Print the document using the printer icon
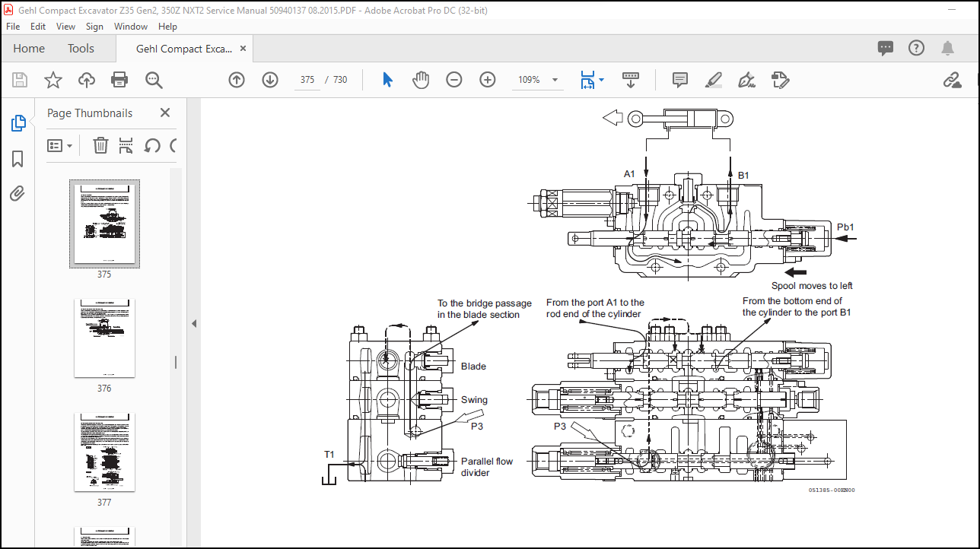The width and height of the screenshot is (980, 549). (x=119, y=80)
